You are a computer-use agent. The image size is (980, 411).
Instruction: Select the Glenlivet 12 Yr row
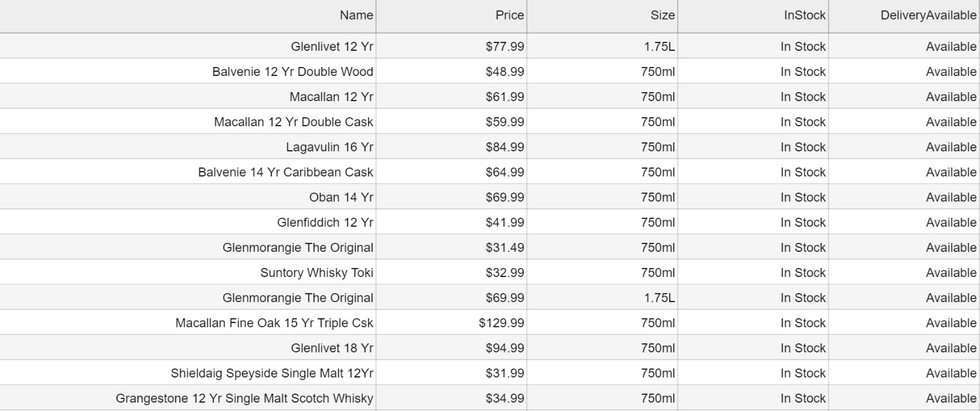[x=490, y=46]
